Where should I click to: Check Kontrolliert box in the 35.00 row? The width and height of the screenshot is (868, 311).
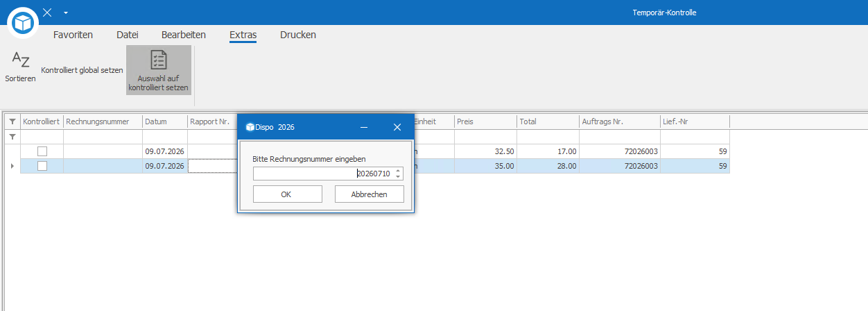[42, 166]
